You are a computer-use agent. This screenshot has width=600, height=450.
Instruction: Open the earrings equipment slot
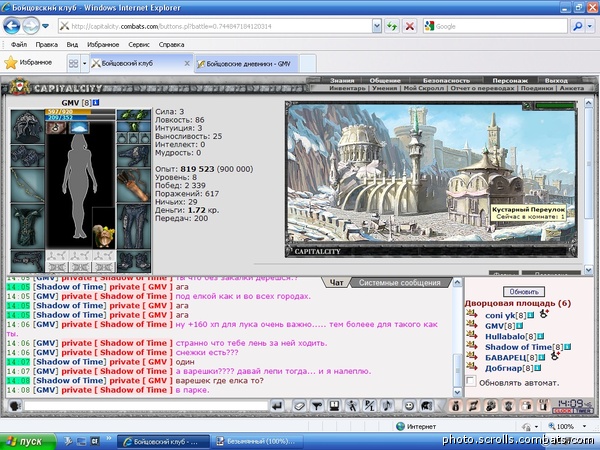(134, 116)
